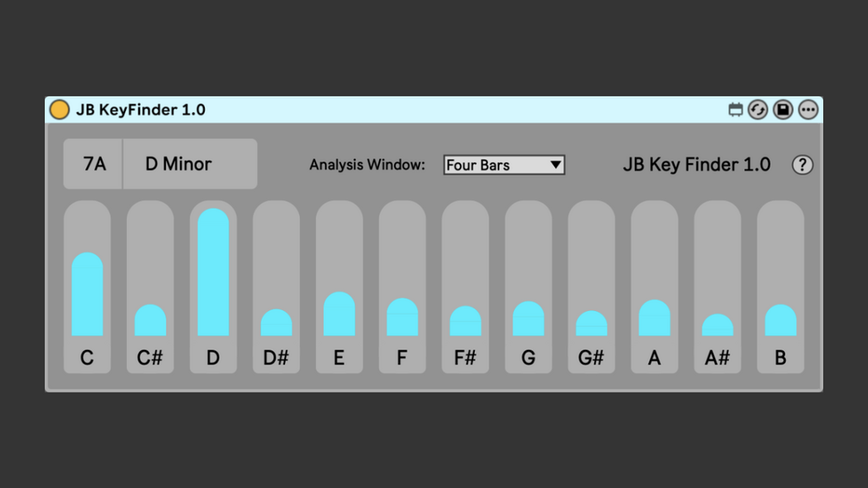The width and height of the screenshot is (868, 488).
Task: Click the dropdown arrow beside Four Bars
Action: coord(555,165)
